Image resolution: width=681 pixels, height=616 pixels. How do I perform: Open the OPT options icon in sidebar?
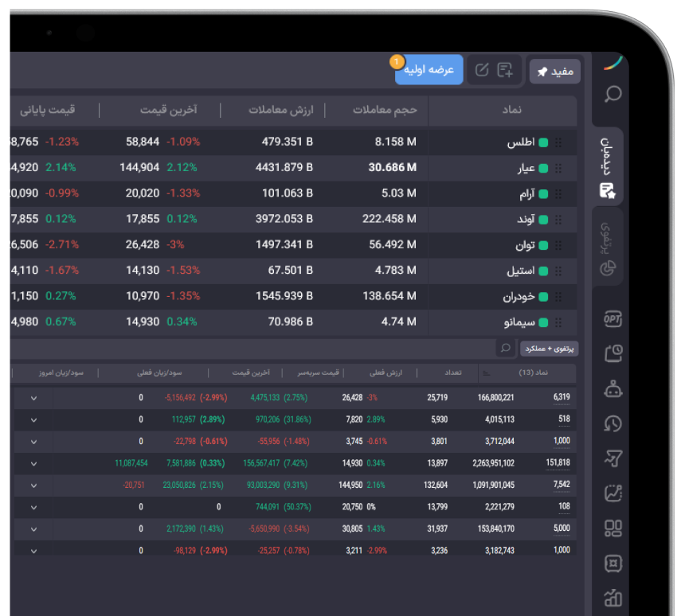point(613,319)
